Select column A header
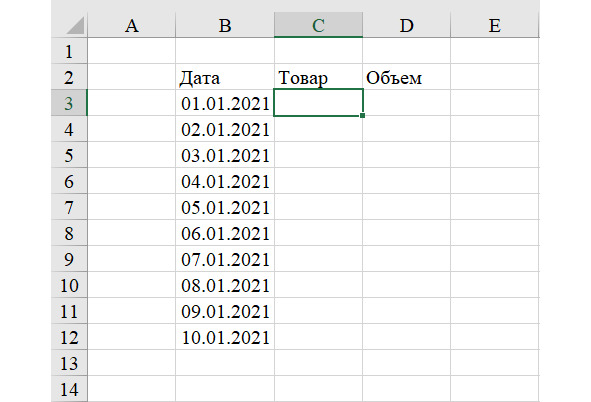591x402 pixels. [x=132, y=25]
